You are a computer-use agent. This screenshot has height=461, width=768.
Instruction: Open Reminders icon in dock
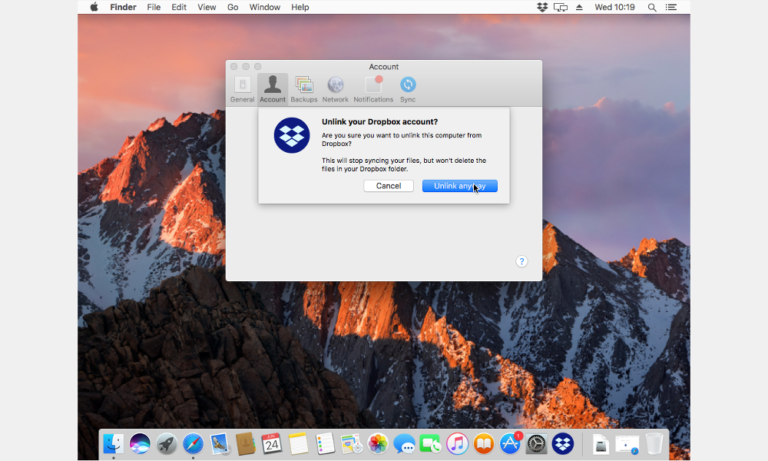[325, 444]
